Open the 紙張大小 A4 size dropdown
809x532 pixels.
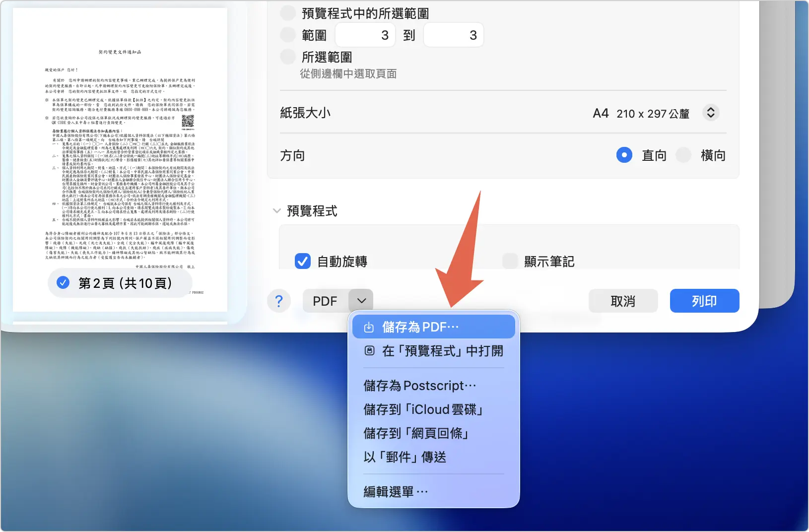click(x=711, y=113)
